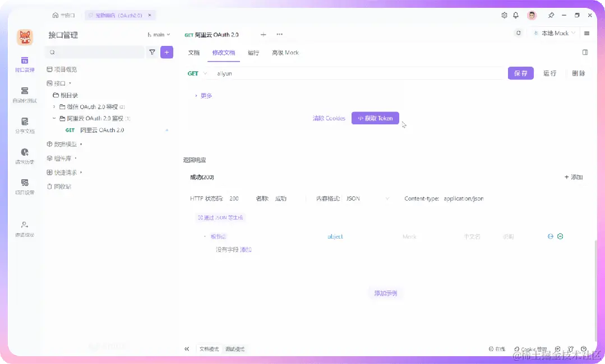605x364 pixels.
Task: Toggle the filter icon beside the search box
Action: (x=151, y=52)
